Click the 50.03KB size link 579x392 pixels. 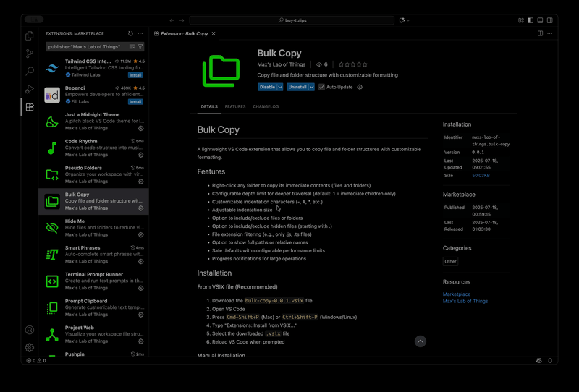tap(481, 175)
